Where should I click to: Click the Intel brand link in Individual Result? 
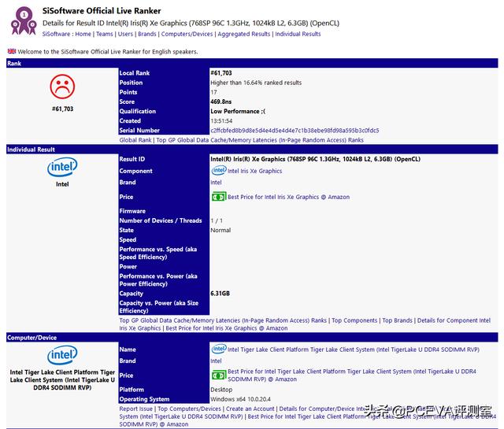click(x=216, y=182)
